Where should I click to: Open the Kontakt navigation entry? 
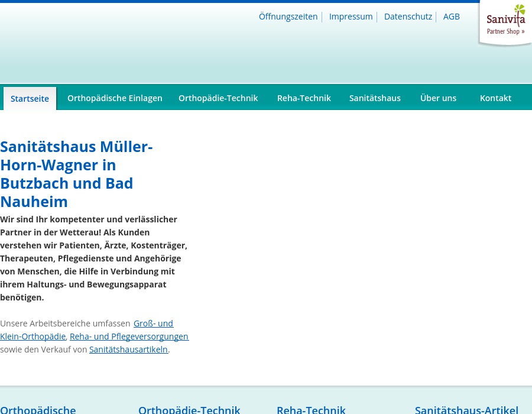pos(495,98)
